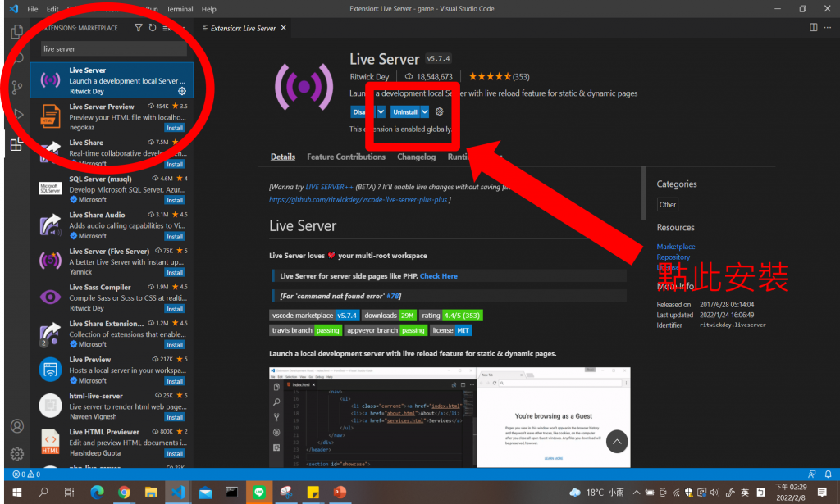Screen dimensions: 840x504
Task: Select the Details tab
Action: [x=283, y=157]
